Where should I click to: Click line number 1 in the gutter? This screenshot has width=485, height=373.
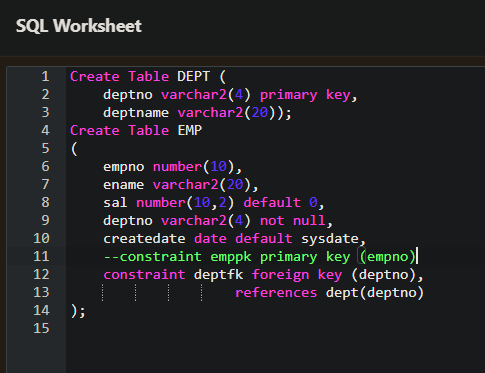[45, 77]
